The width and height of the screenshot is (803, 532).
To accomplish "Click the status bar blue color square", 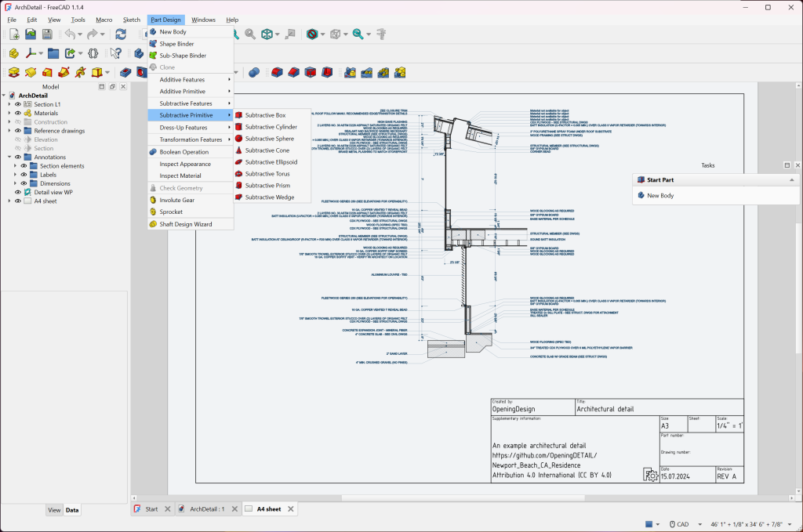I will pos(649,524).
